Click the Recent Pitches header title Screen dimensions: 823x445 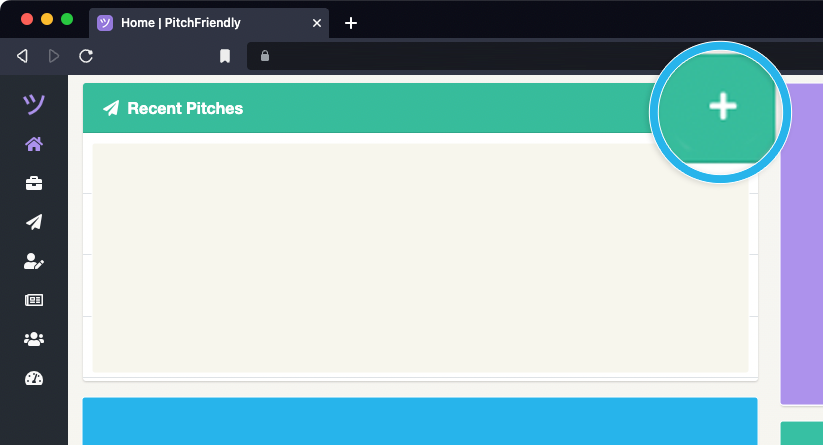[185, 108]
